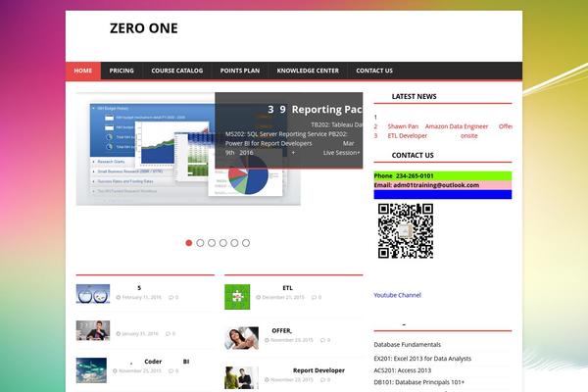Click the comment icon on Coder BI post
Image resolution: width=588 pixels, height=392 pixels.
point(171,371)
